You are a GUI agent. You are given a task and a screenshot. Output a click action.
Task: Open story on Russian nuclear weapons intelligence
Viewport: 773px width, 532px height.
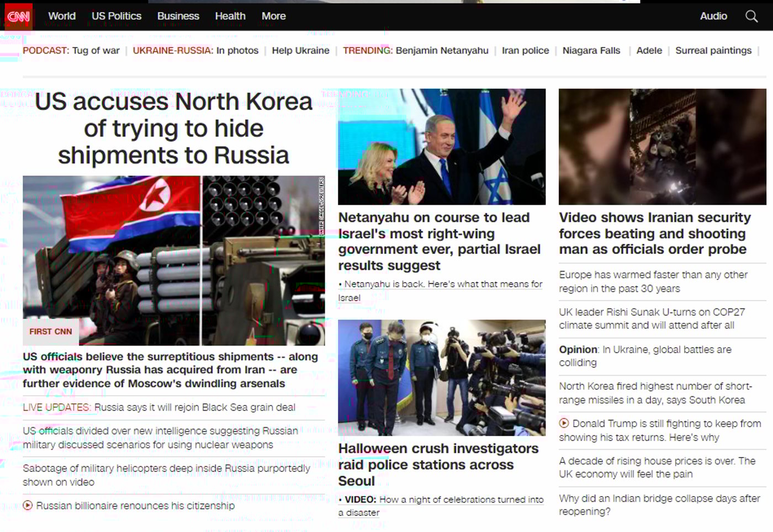pos(160,438)
